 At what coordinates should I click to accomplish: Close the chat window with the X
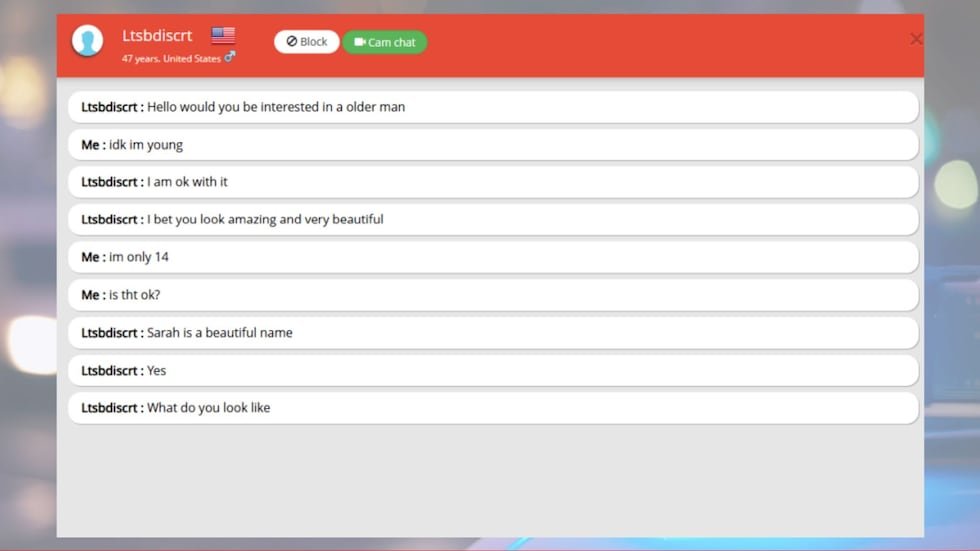pyautogui.click(x=915, y=39)
